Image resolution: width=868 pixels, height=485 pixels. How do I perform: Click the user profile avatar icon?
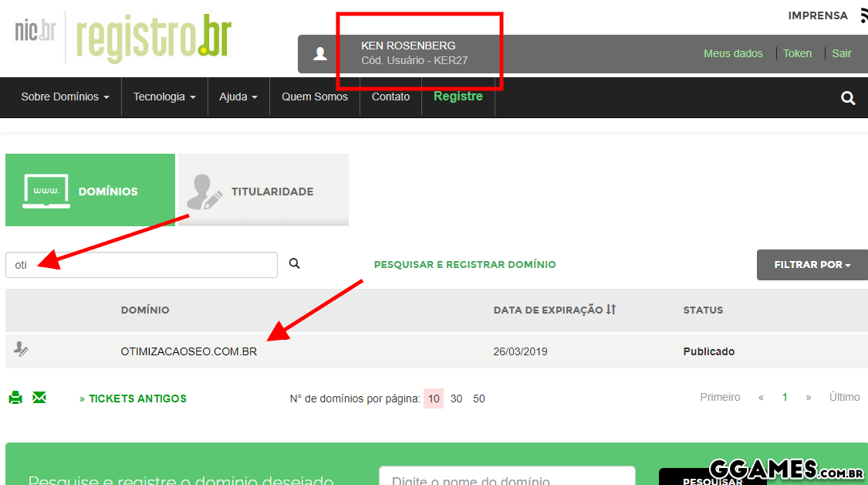tap(320, 53)
